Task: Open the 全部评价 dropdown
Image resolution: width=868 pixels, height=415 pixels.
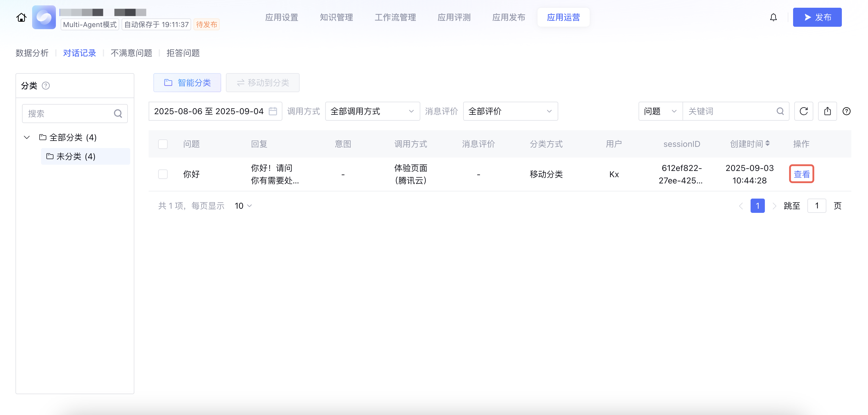Action: point(510,111)
